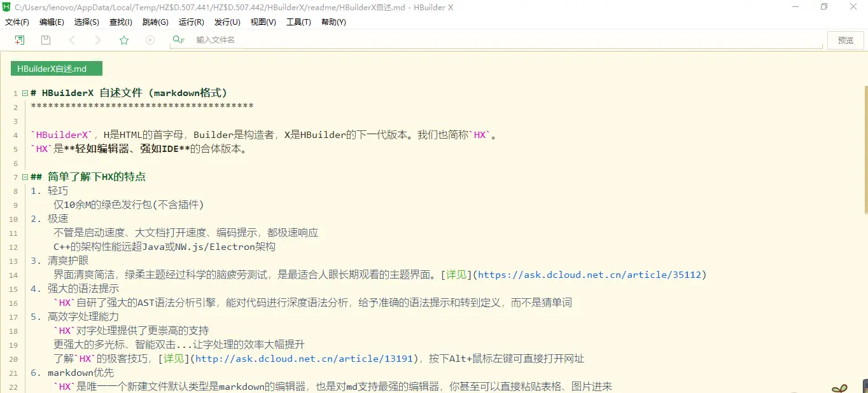Click the HBuilder X green logo icon
868x393 pixels.
pos(7,7)
